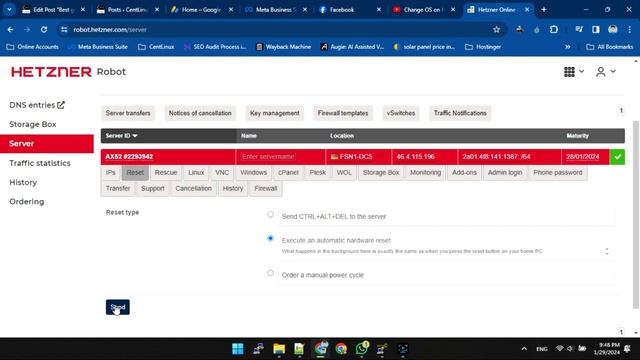640x360 pixels.
Task: Go to Storage Box in sidebar
Action: 33,124
